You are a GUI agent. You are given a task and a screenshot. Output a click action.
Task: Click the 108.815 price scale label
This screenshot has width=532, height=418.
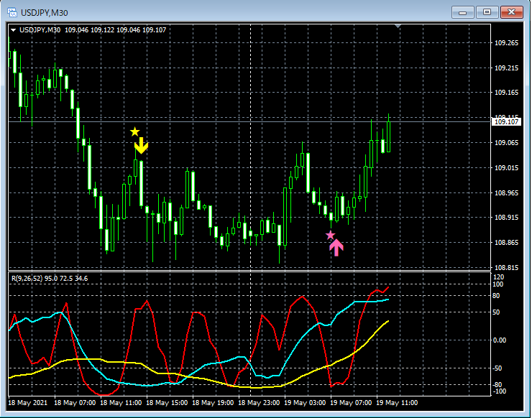pyautogui.click(x=506, y=267)
